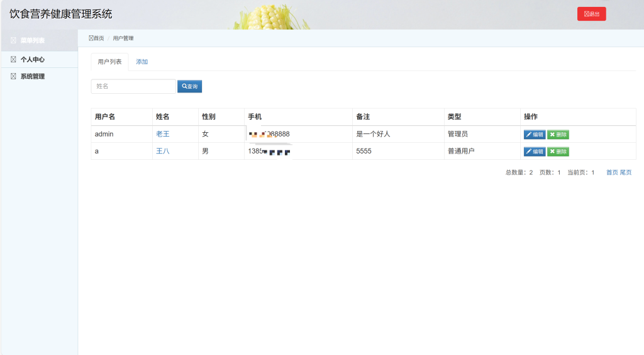Select the 菜单列表 sidebar header
Image resolution: width=644 pixels, height=355 pixels.
[40, 40]
